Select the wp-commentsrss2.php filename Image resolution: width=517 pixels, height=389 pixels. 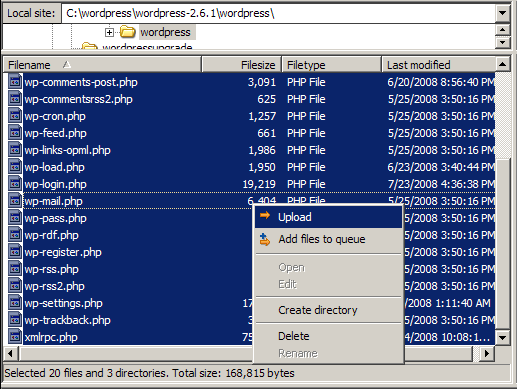tap(78, 99)
